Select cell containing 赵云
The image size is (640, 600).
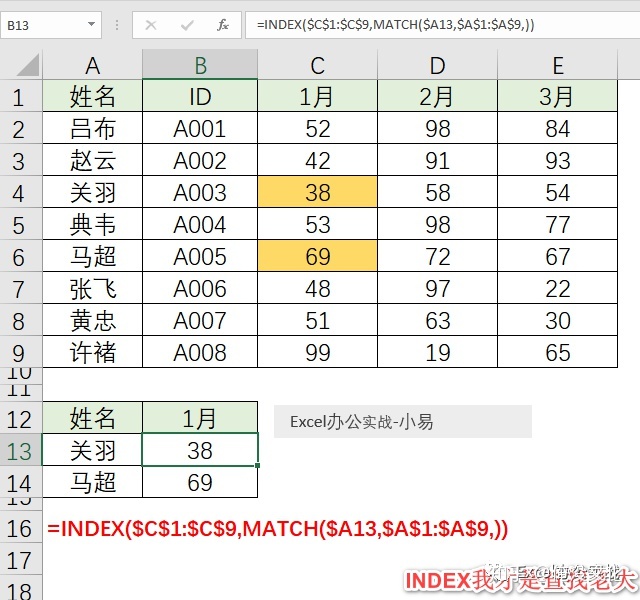[x=93, y=160]
